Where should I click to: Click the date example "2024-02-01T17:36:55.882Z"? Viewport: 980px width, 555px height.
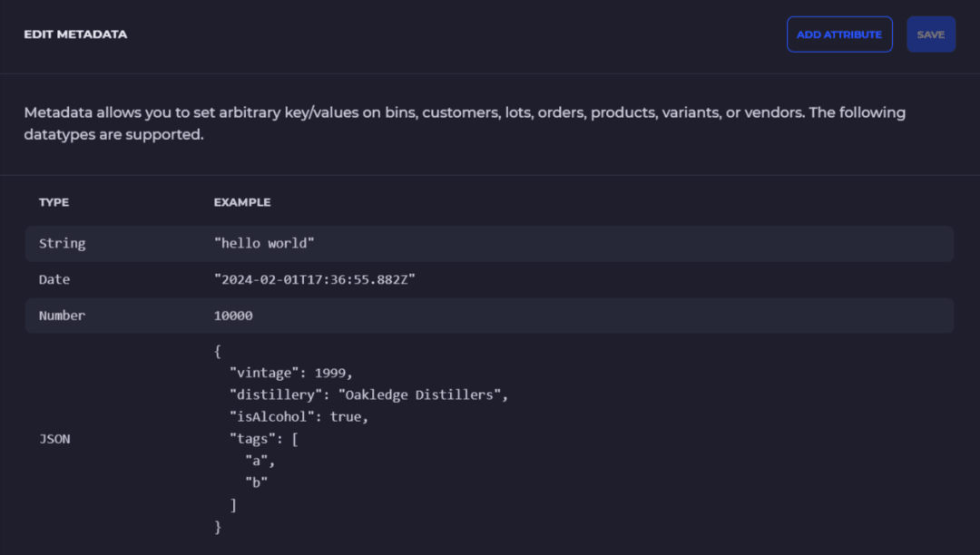click(x=314, y=279)
